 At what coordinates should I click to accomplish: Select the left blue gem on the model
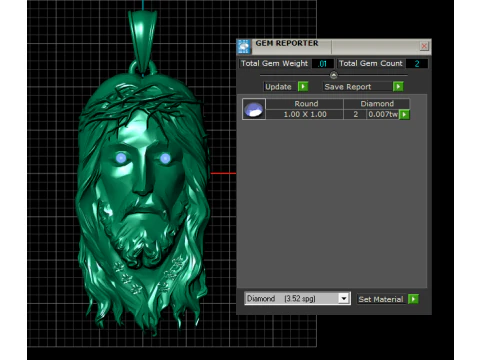tap(121, 158)
